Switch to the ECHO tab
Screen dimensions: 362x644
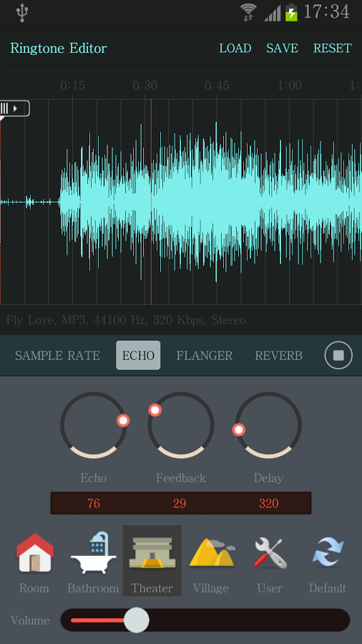coord(138,355)
